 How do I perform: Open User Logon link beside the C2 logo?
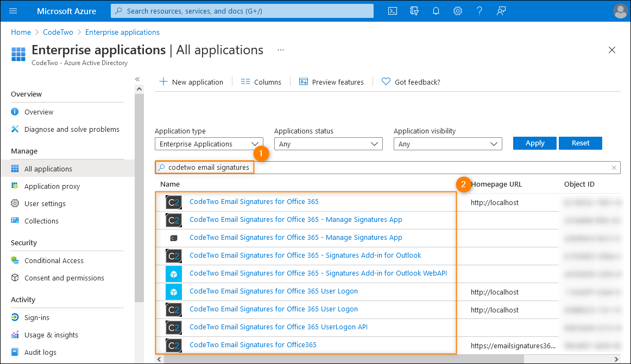274,309
